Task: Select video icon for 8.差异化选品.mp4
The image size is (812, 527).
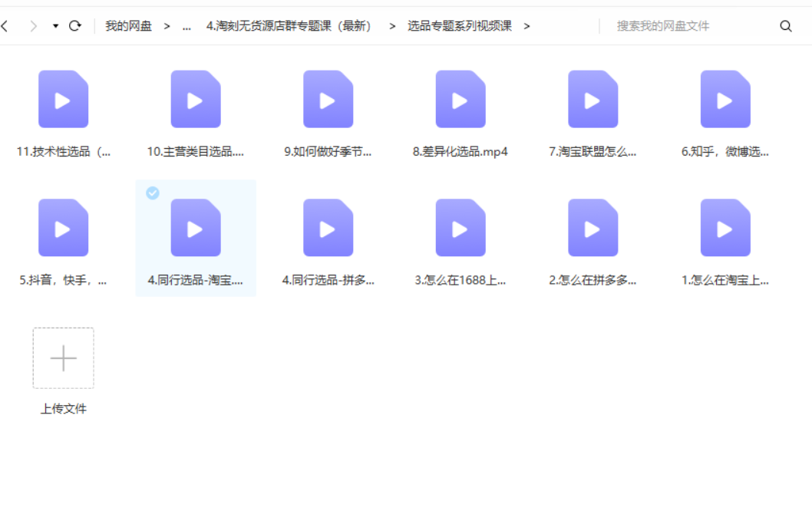Action: click(460, 99)
